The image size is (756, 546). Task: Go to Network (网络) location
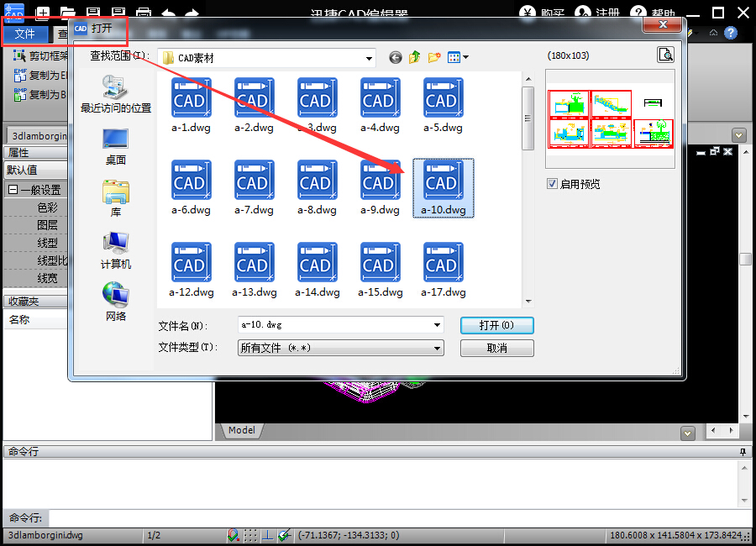pyautogui.click(x=116, y=302)
